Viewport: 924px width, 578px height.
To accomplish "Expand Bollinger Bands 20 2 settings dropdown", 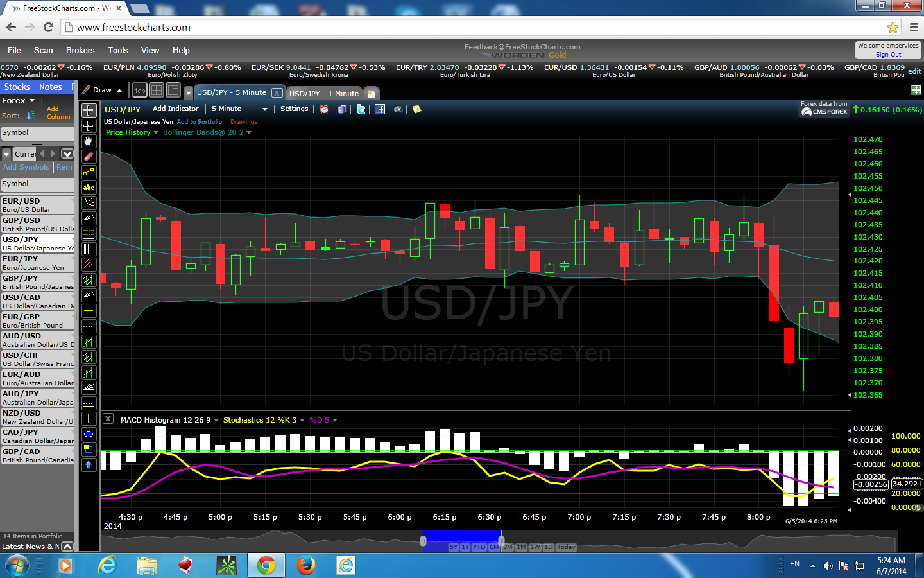I will tap(249, 132).
